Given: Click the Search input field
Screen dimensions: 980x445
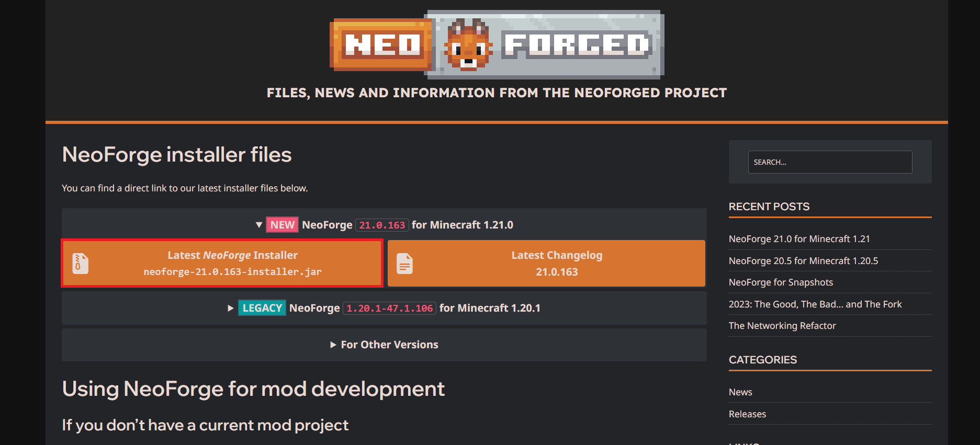Looking at the screenshot, I should pos(829,162).
